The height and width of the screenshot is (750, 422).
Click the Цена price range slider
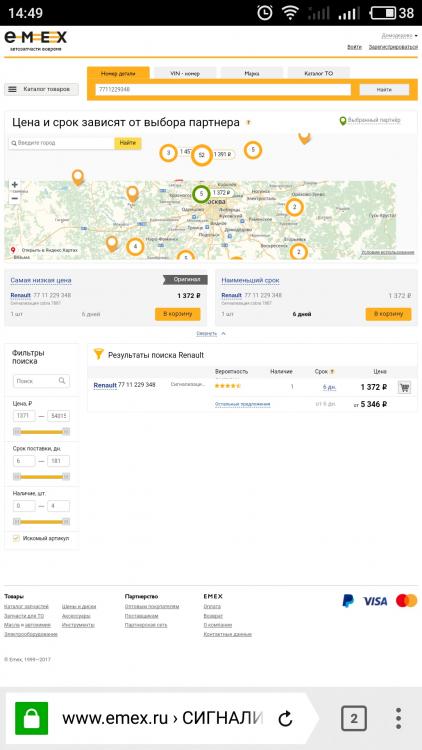pos(42,431)
